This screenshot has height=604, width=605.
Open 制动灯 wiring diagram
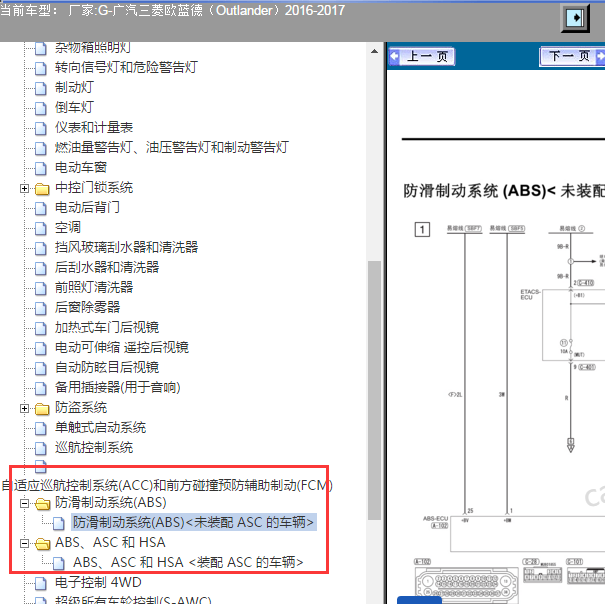(74, 88)
